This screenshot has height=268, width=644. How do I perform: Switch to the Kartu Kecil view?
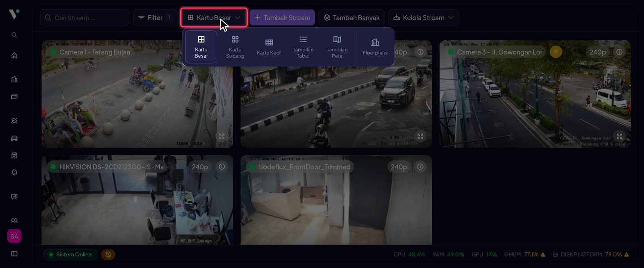coord(269,47)
